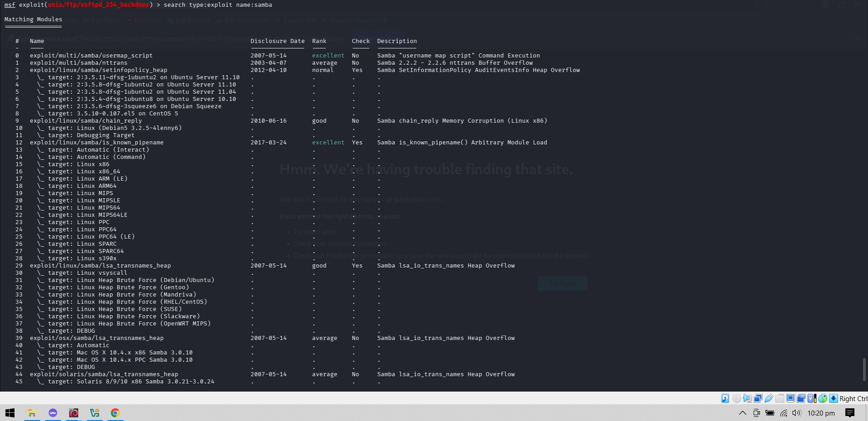Open the VirtualBox display settings indicator

pos(791,398)
